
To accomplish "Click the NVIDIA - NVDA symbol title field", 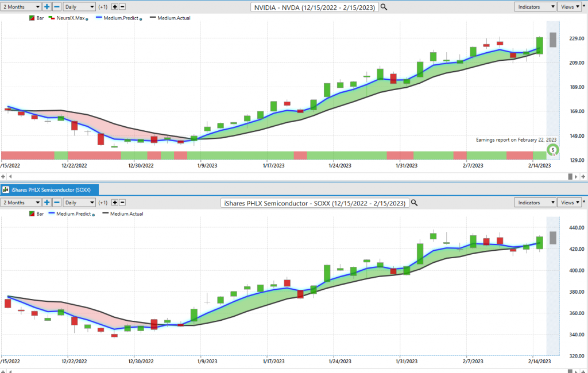I will pyautogui.click(x=314, y=7).
